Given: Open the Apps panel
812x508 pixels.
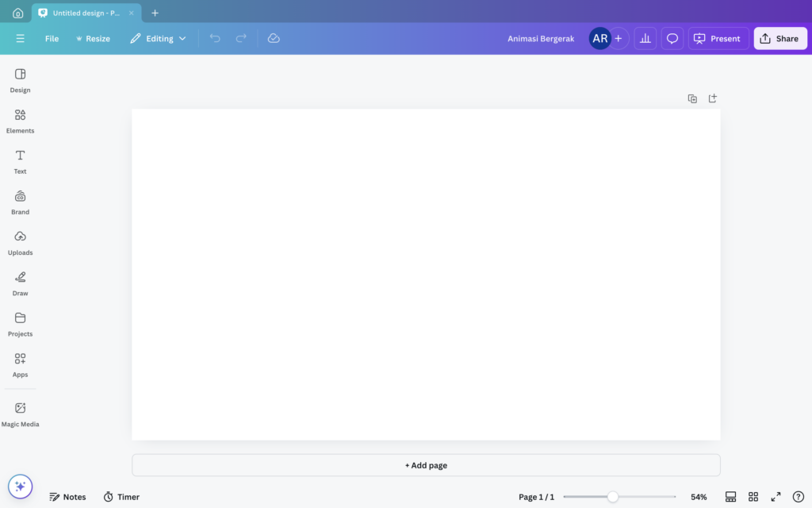Looking at the screenshot, I should point(20,365).
